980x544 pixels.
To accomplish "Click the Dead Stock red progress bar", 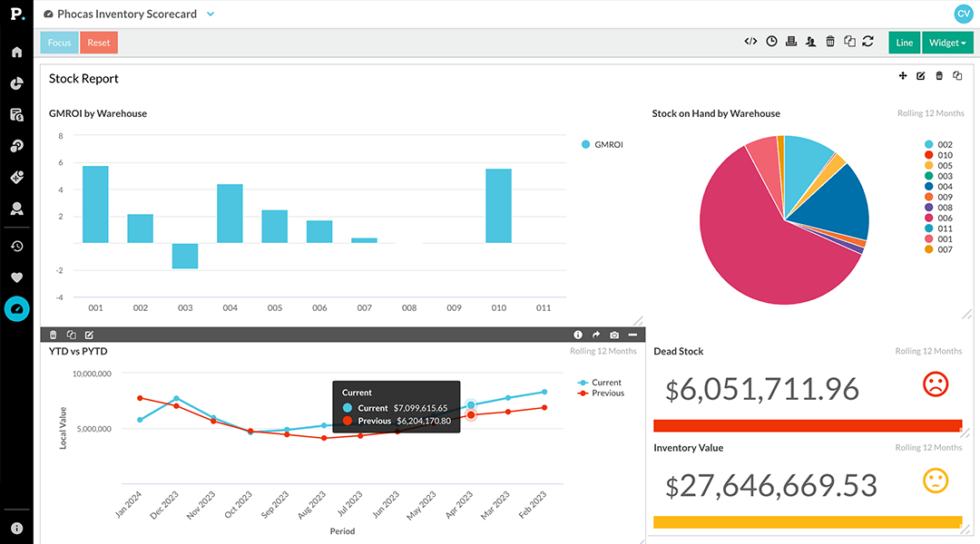I will [x=807, y=424].
